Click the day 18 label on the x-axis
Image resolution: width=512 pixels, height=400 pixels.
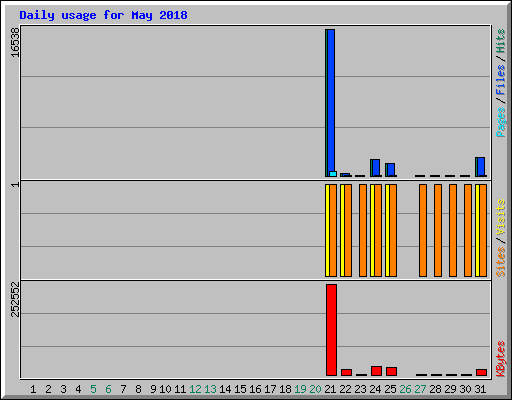click(285, 389)
